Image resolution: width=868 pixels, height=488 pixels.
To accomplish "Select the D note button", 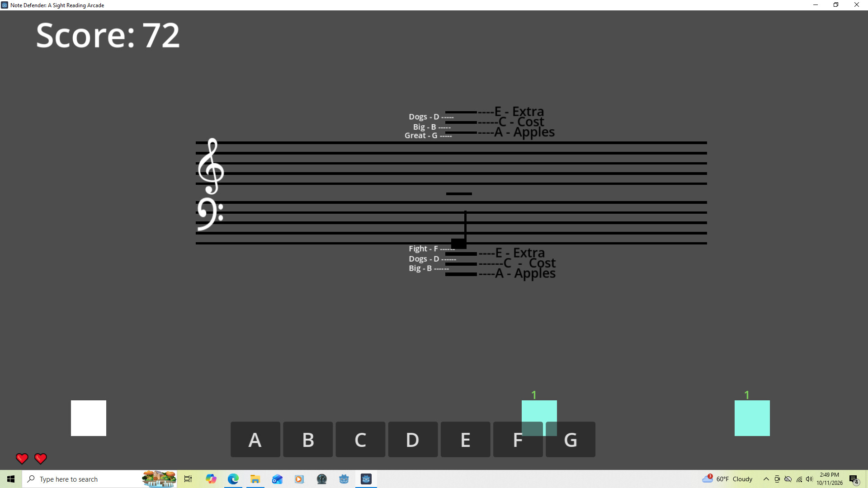I will click(x=413, y=439).
